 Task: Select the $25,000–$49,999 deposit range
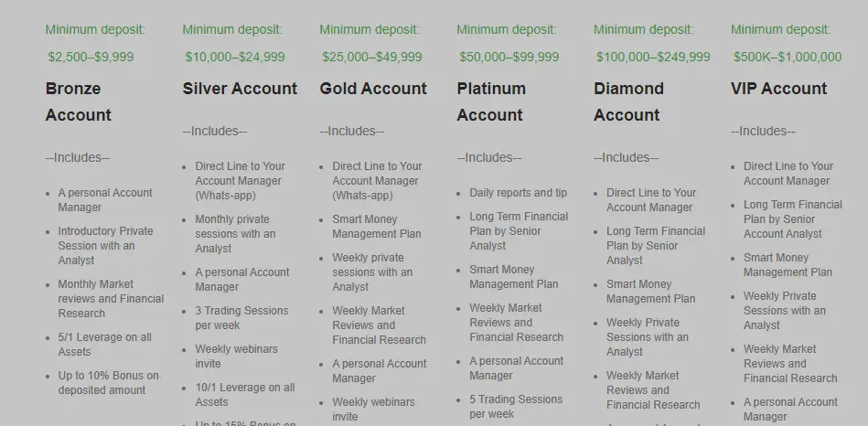[x=372, y=57]
